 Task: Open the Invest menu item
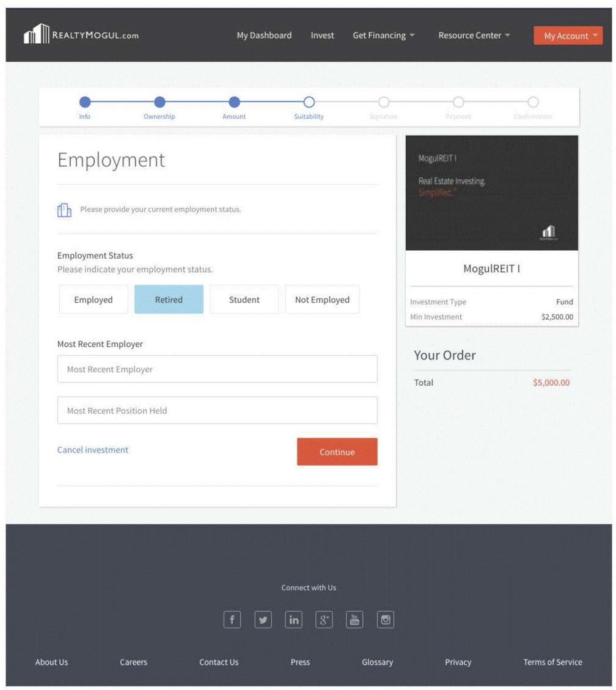click(x=322, y=35)
